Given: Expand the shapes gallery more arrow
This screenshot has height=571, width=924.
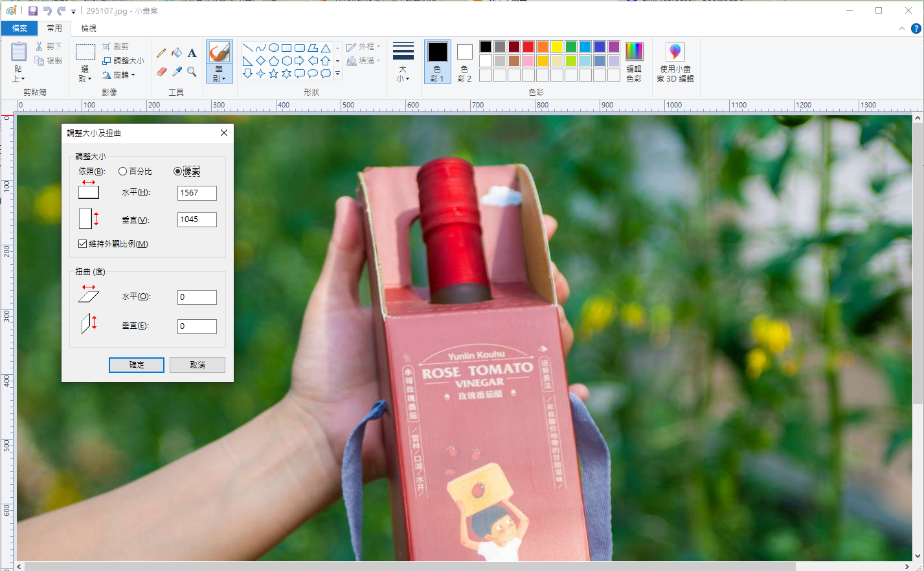Looking at the screenshot, I should click(x=337, y=74).
